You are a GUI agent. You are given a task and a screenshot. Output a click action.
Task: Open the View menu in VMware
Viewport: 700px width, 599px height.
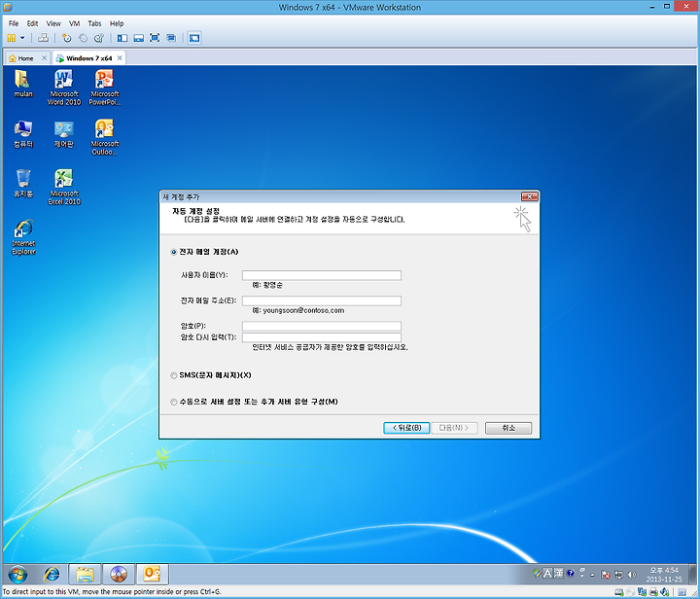coord(53,23)
